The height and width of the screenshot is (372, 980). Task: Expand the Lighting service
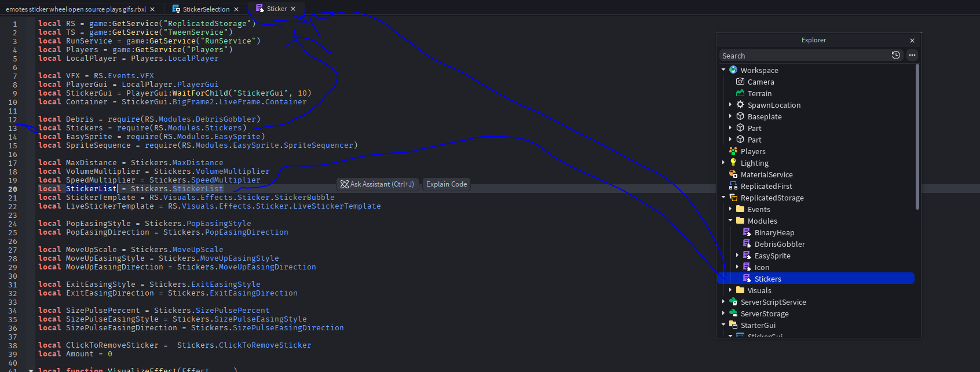723,163
